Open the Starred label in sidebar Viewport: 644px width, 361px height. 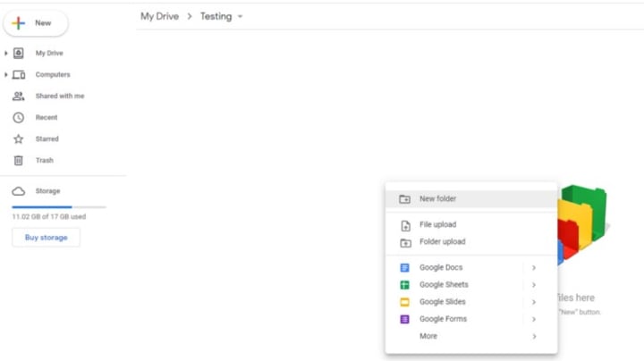pyautogui.click(x=47, y=139)
